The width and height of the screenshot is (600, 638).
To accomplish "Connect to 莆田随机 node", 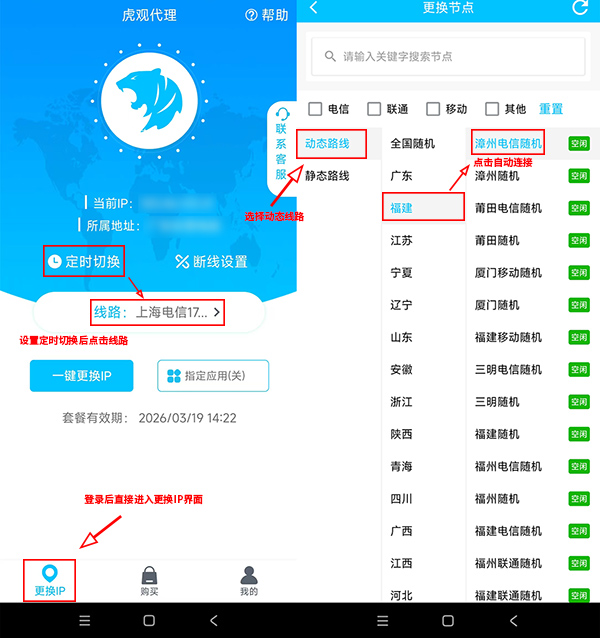I will 497,240.
